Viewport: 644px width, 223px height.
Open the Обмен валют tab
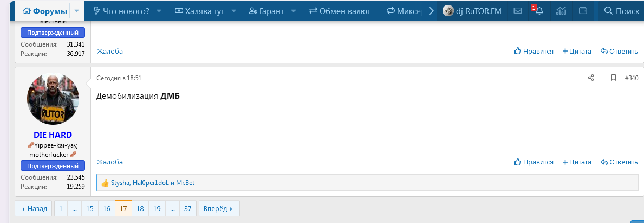(340, 11)
